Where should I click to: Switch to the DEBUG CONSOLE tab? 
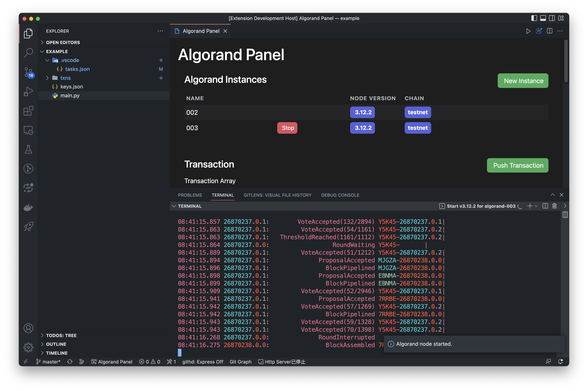click(340, 195)
